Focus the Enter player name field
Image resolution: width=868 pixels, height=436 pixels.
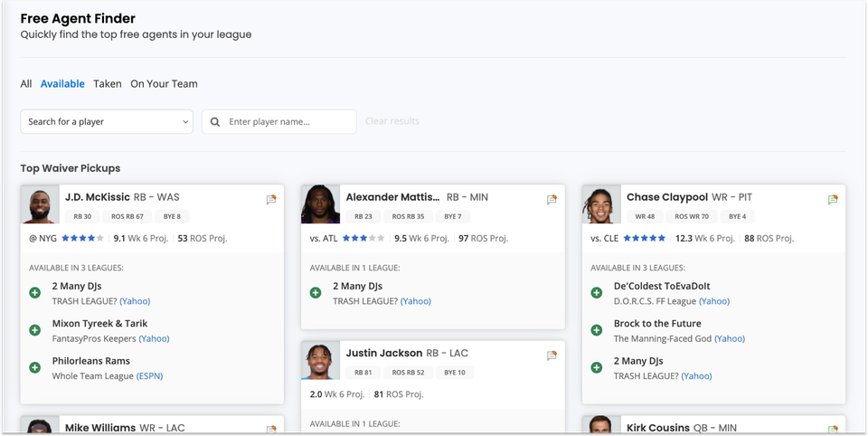pos(279,121)
